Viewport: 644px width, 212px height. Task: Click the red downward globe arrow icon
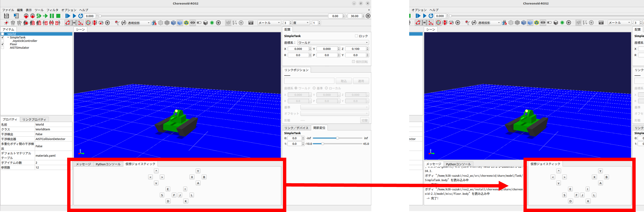point(32,16)
